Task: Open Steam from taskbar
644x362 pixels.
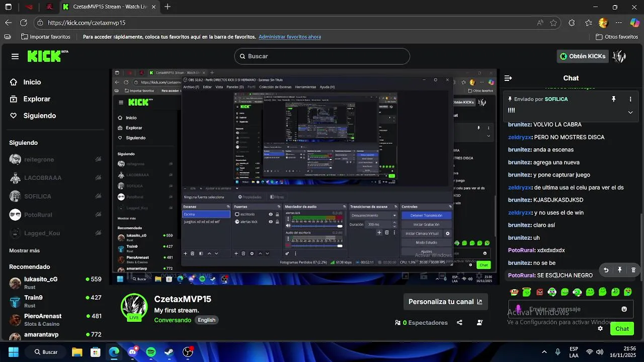Action: 169,352
